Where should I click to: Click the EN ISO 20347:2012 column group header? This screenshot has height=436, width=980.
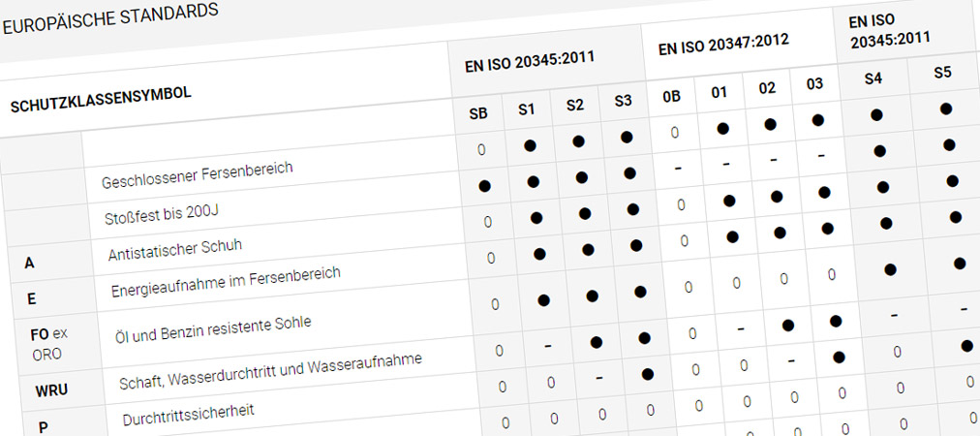[723, 42]
